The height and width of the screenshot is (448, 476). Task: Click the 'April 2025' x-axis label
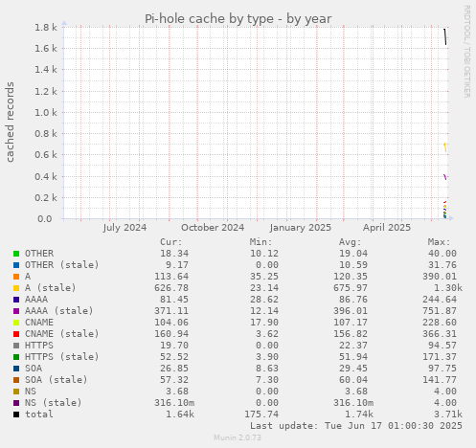pos(387,228)
